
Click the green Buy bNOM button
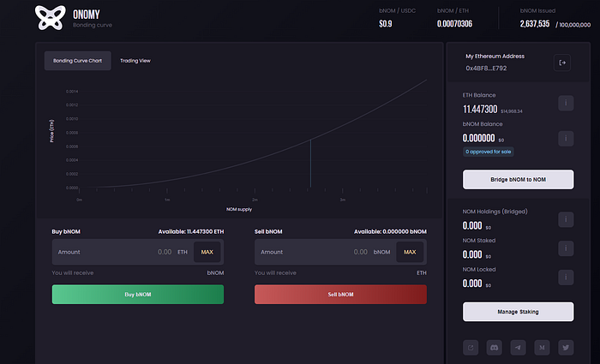138,295
